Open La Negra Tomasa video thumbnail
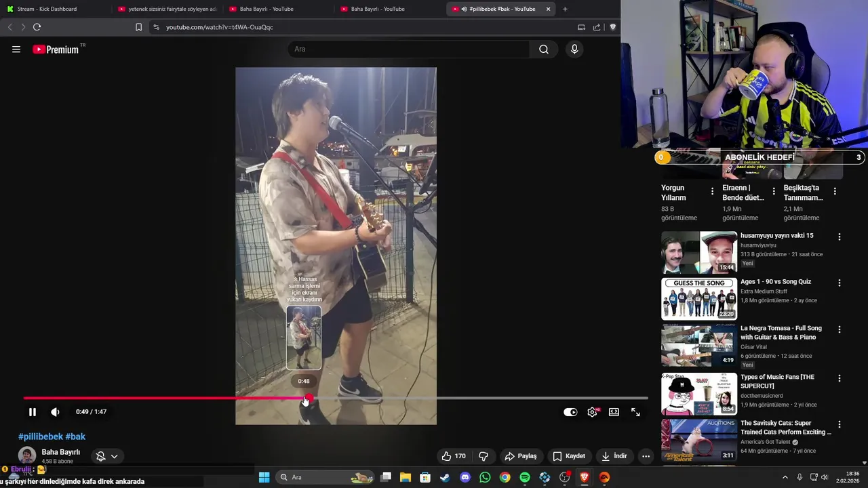 (699, 345)
